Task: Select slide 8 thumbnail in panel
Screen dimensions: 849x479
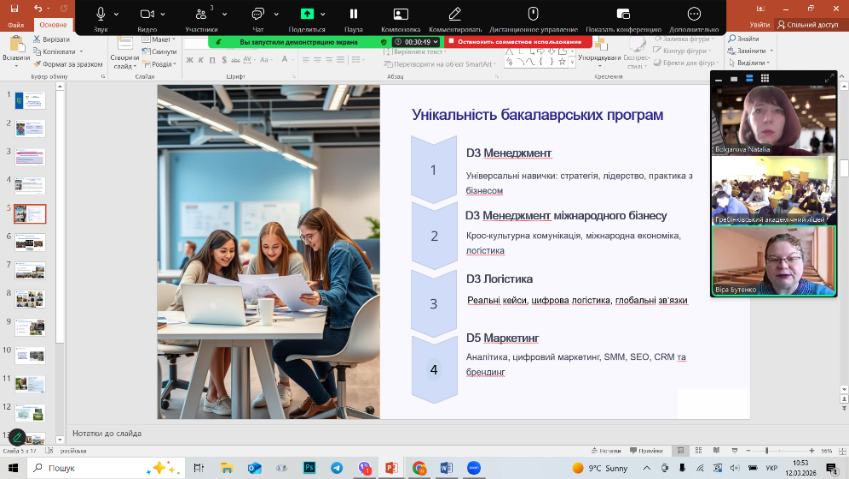Action: [x=30, y=298]
